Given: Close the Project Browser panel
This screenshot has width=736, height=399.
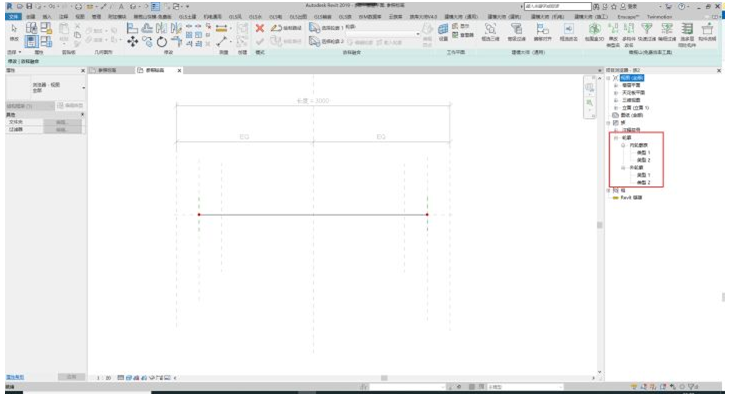Looking at the screenshot, I should pos(719,70).
